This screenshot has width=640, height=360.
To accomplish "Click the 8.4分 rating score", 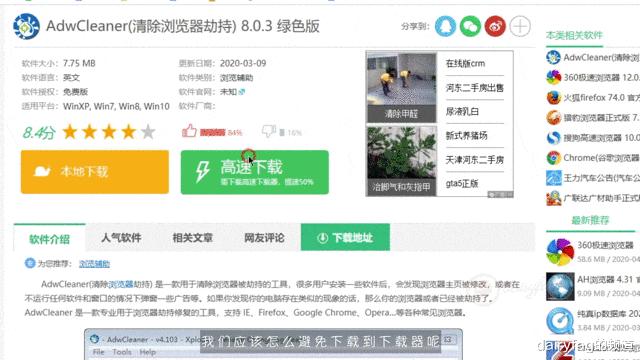I will pos(39,132).
